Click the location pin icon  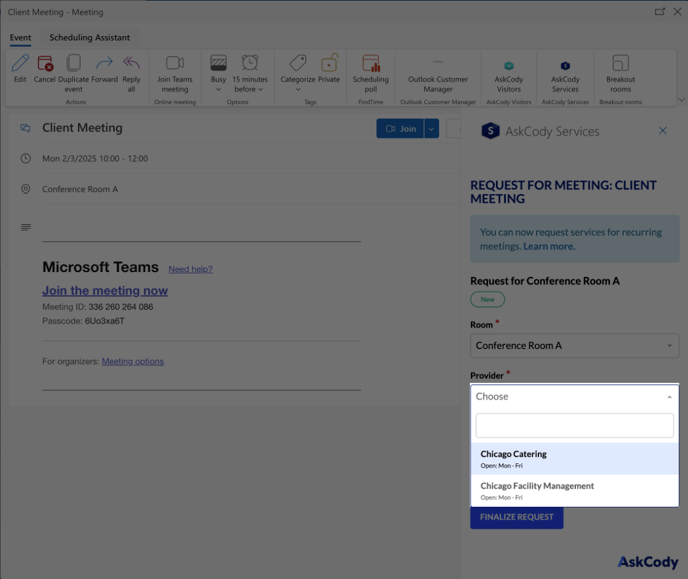[x=26, y=189]
